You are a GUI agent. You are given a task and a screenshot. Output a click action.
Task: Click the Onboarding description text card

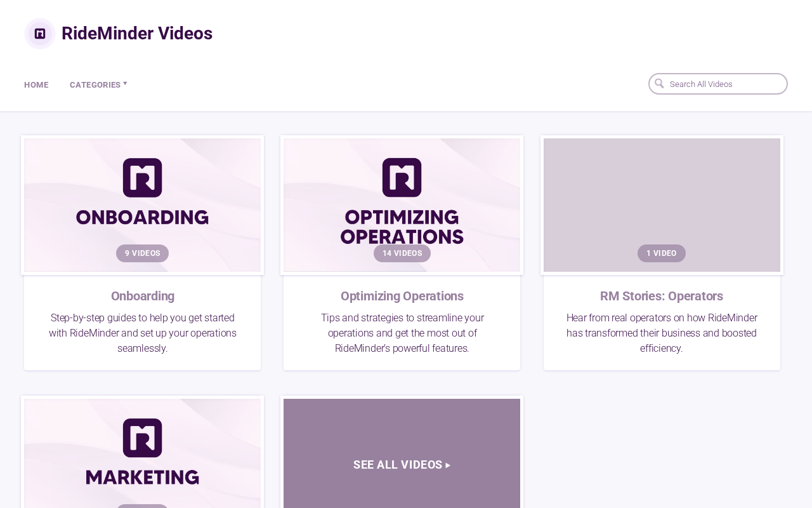pos(143,333)
